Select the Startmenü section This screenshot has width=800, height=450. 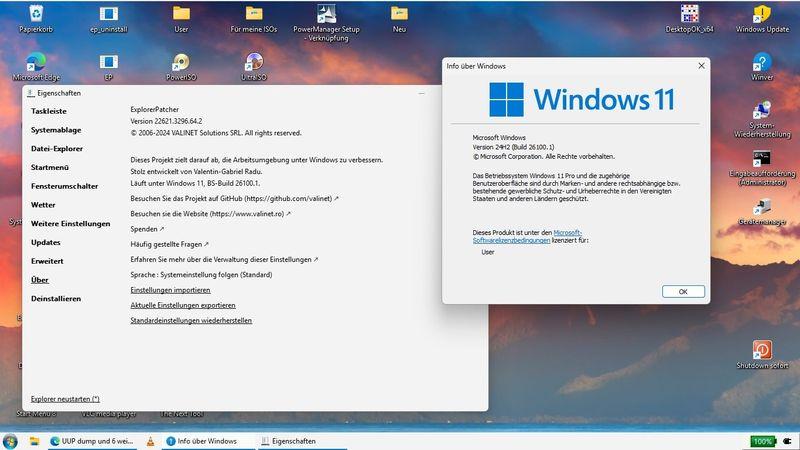[x=49, y=167]
